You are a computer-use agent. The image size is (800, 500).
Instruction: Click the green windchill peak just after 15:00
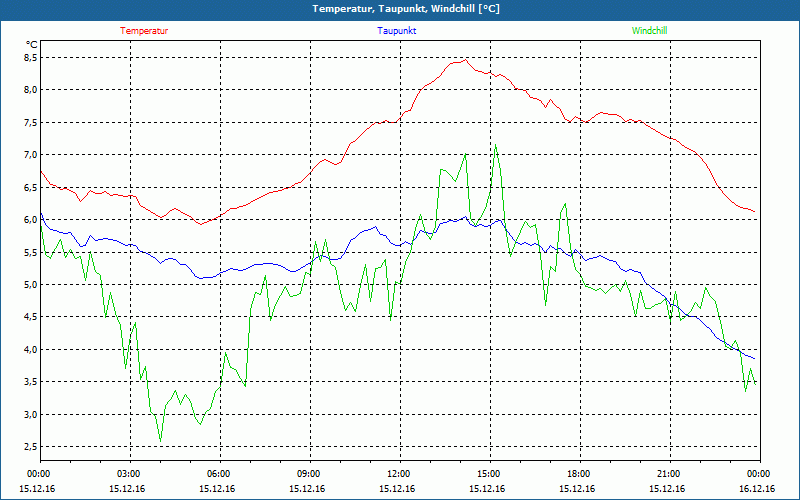[495, 145]
